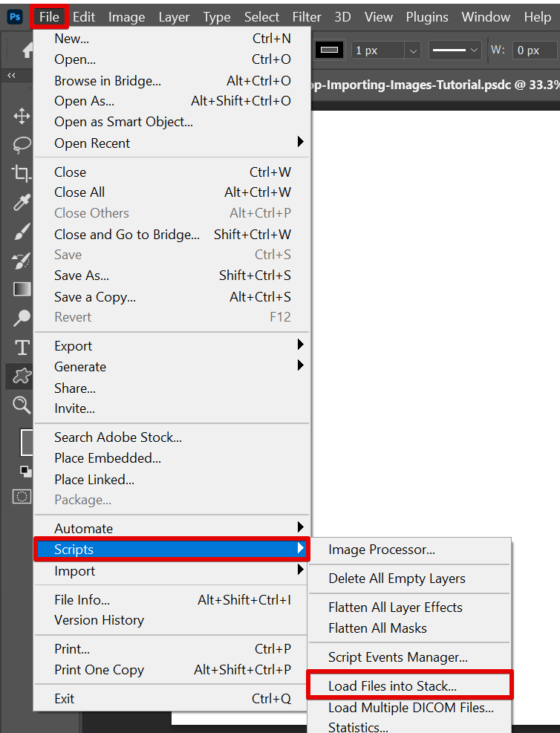
Task: Click the Importing-Images-Tutorial.psdc document tab
Action: point(435,85)
